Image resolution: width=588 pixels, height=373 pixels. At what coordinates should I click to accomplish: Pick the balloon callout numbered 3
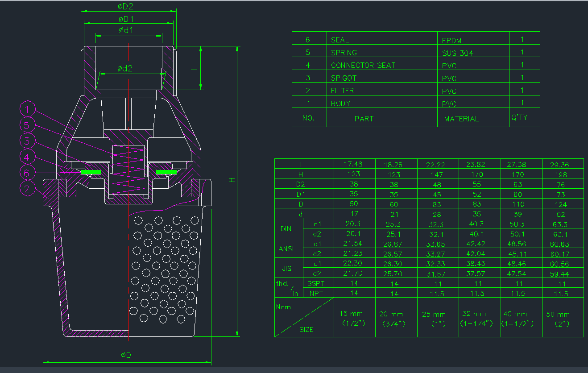click(x=27, y=141)
